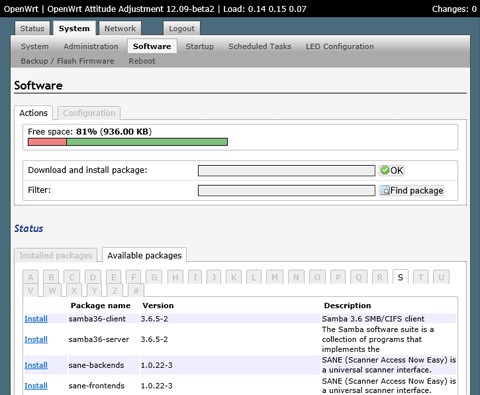Show packages starting with Y

(95, 290)
